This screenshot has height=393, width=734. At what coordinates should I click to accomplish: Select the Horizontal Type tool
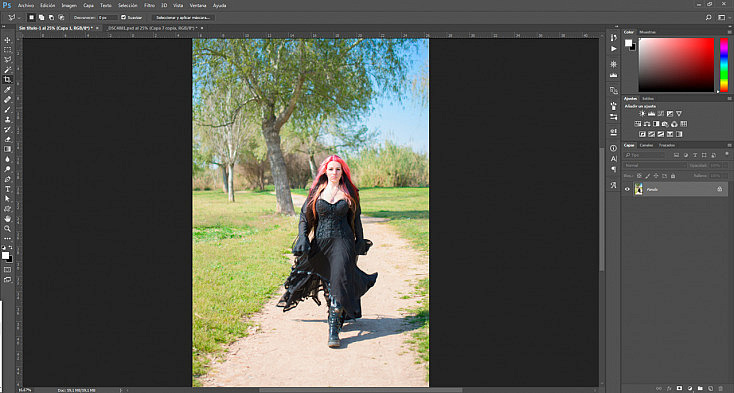click(x=7, y=189)
